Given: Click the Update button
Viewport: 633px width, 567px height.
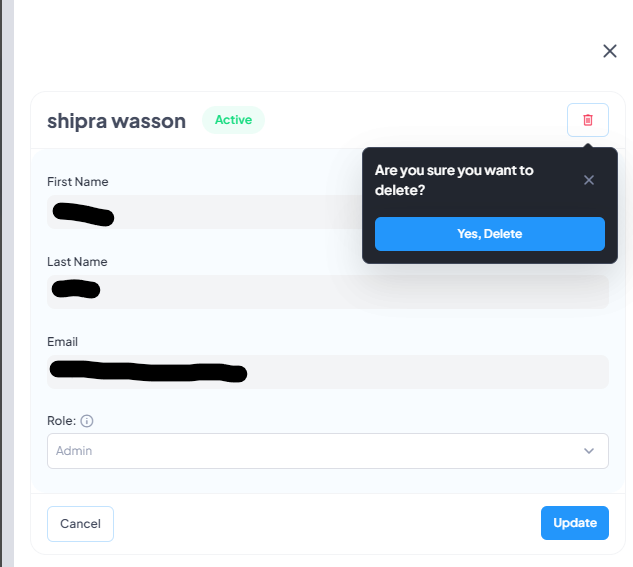Looking at the screenshot, I should 575,523.
